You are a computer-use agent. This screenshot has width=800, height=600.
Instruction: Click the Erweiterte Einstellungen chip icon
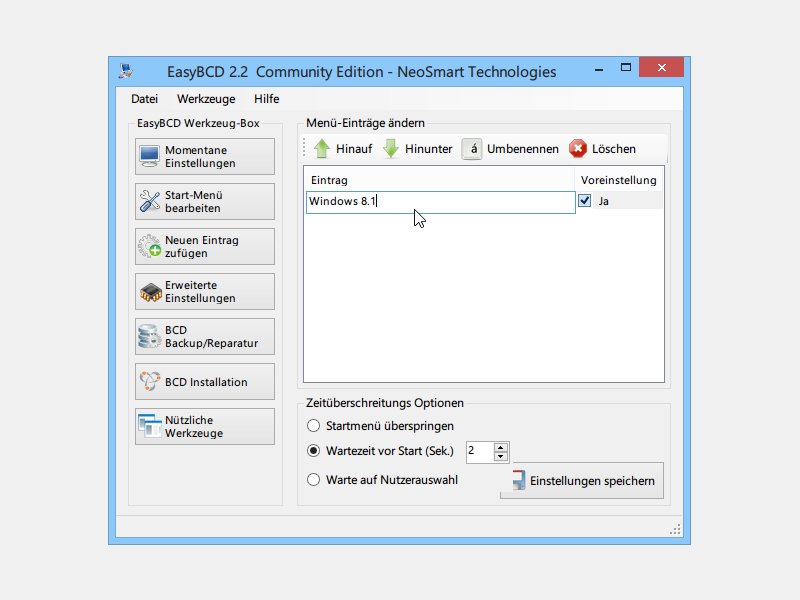(151, 292)
